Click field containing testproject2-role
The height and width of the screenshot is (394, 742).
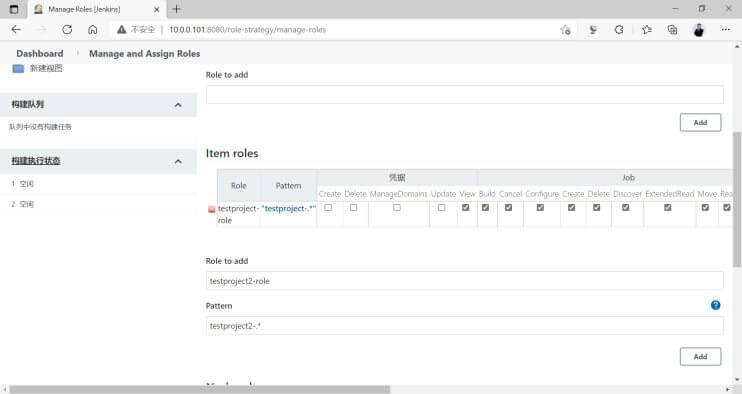(x=464, y=281)
